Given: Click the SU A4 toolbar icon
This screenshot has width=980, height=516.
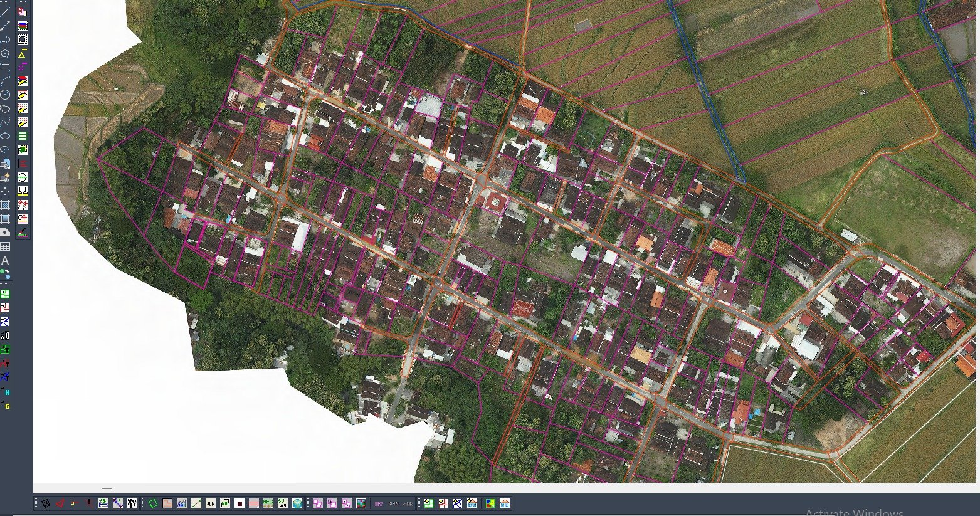Looking at the screenshot, I should click(282, 503).
